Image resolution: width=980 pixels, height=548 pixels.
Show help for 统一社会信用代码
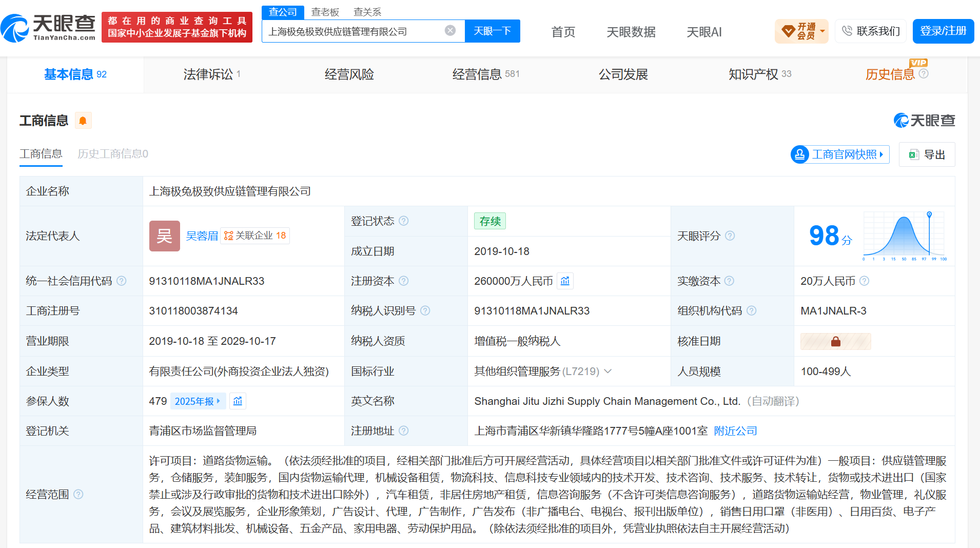[122, 281]
